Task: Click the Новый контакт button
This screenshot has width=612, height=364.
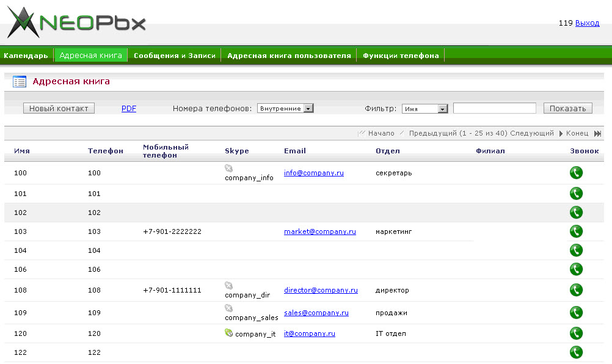Action: tap(59, 109)
